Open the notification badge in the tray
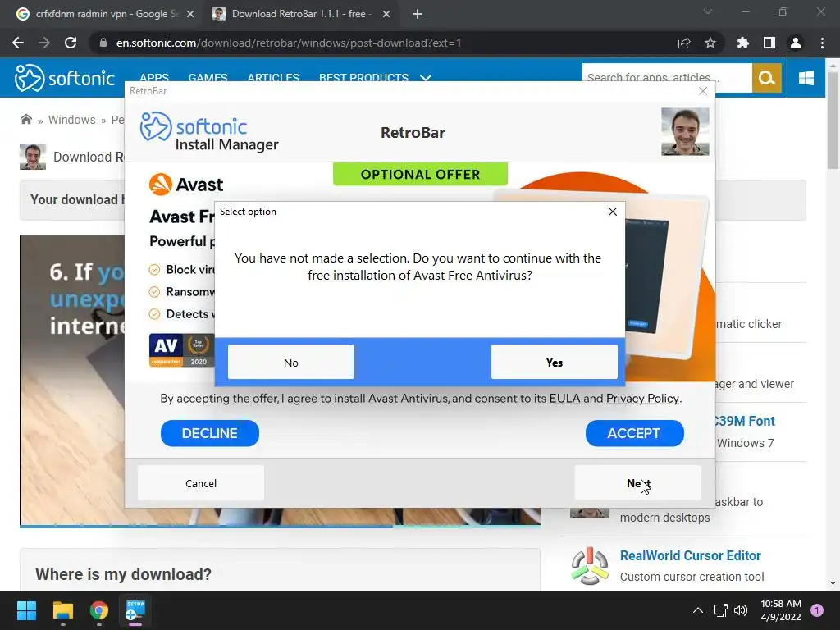 pos(817,610)
